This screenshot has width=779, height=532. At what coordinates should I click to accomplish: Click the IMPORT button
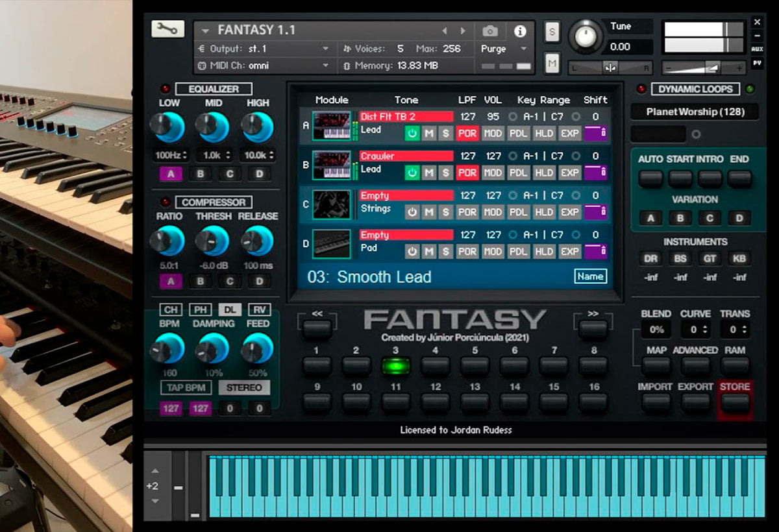point(655,403)
